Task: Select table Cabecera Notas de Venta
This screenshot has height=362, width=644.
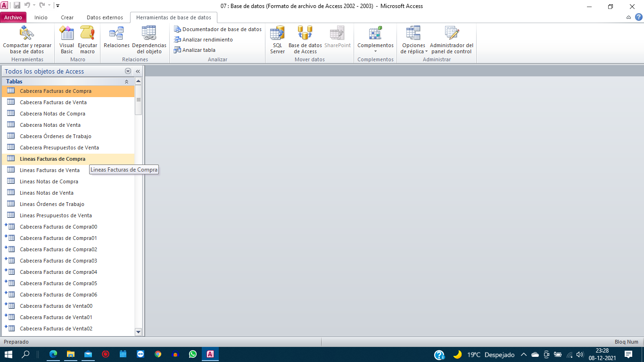Action: (x=68, y=125)
